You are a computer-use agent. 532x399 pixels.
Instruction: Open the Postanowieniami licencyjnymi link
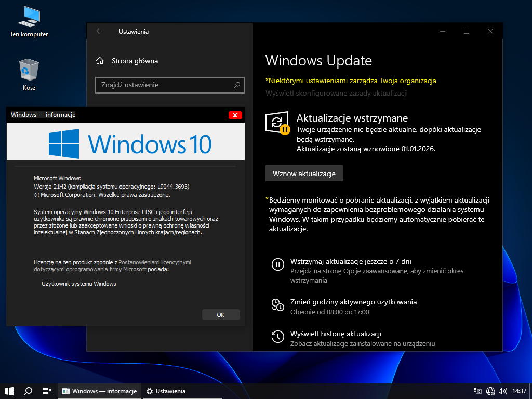[x=155, y=263]
